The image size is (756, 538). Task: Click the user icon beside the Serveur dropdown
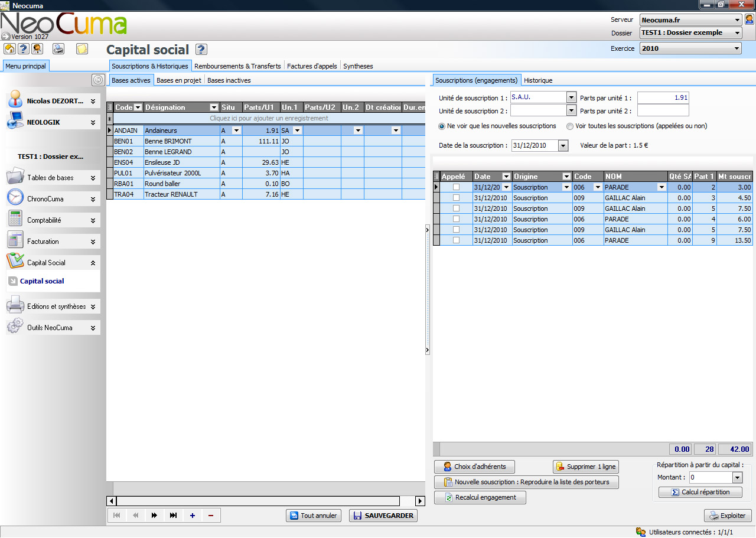coord(750,19)
